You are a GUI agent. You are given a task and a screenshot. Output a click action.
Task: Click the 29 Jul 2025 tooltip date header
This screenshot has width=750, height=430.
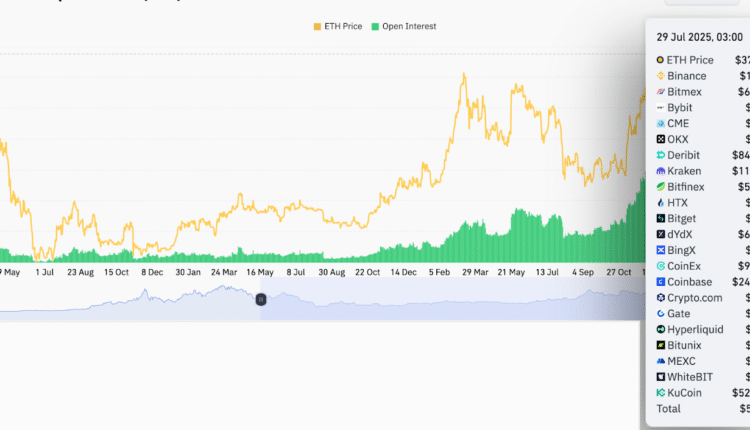[x=696, y=36]
